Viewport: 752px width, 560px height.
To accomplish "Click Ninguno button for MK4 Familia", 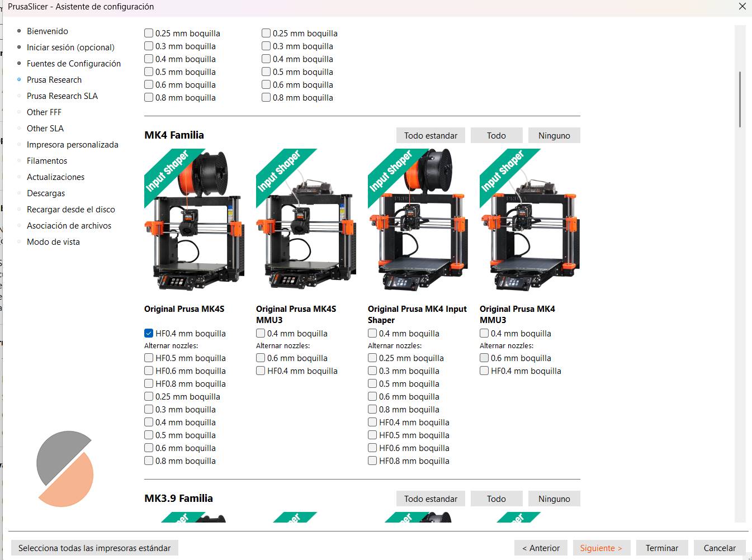I will tap(554, 136).
